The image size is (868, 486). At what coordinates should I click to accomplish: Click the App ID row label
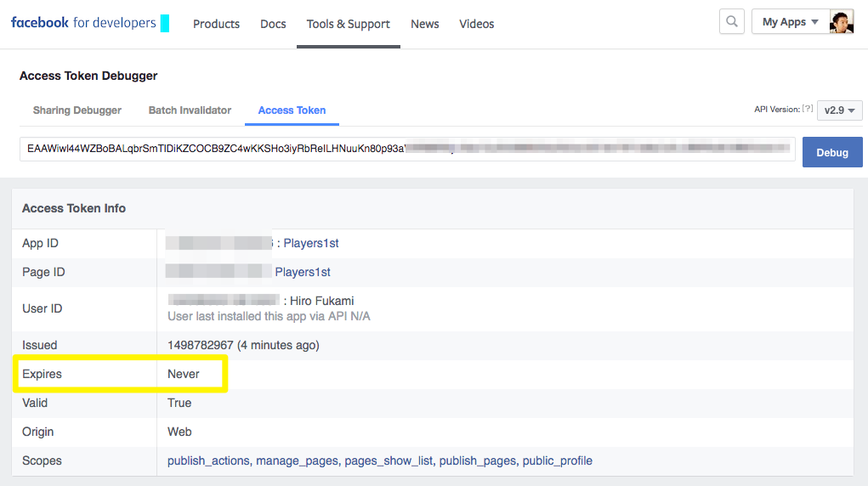[x=40, y=243]
